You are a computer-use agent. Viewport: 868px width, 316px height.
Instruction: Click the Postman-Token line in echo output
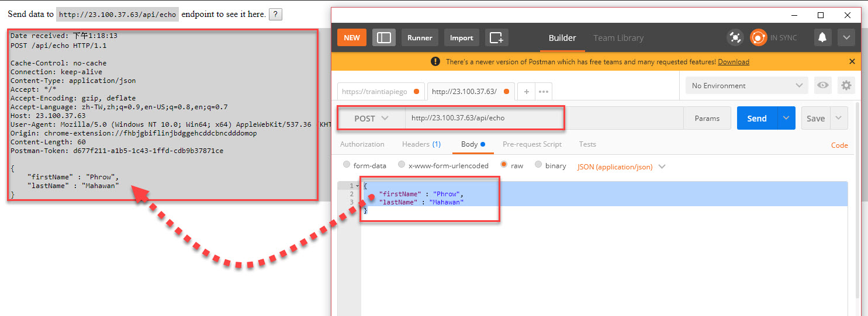117,151
